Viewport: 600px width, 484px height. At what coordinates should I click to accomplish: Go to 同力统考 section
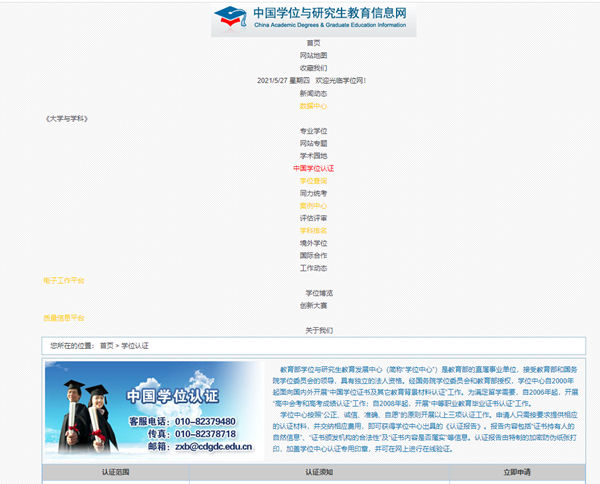point(313,193)
